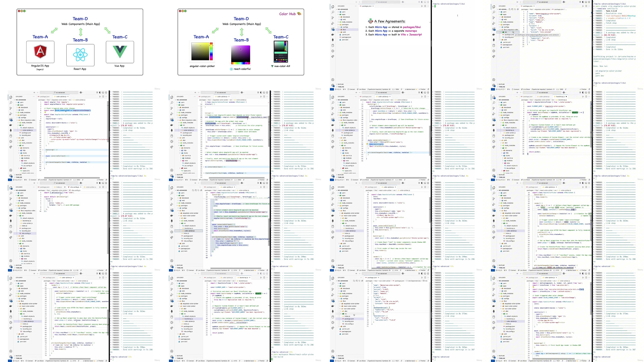This screenshot has height=362, width=644.
Task: Collapse packages folder in the 'A Few Agreements' explorer
Action: coord(338,25)
